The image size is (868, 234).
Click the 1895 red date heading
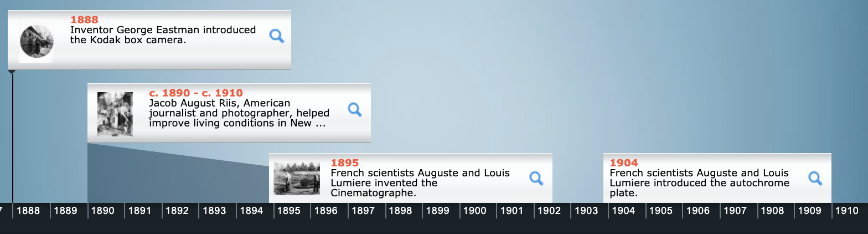pyautogui.click(x=345, y=163)
